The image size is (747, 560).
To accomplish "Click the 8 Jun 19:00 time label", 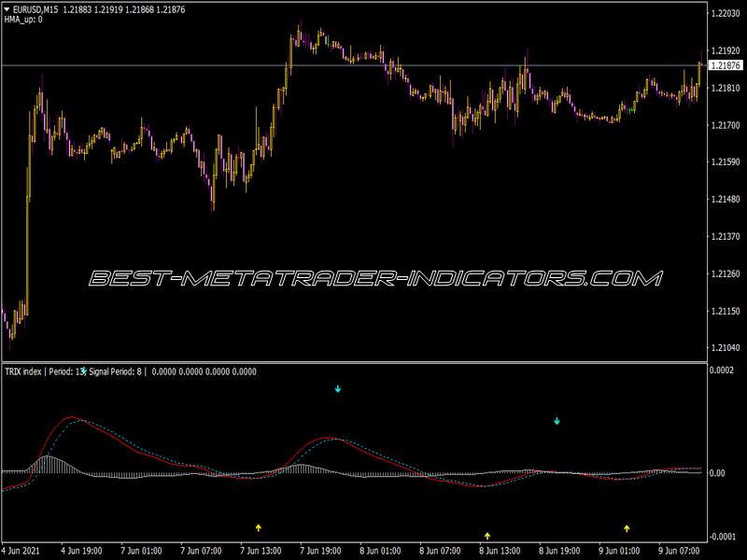I will tap(559, 551).
